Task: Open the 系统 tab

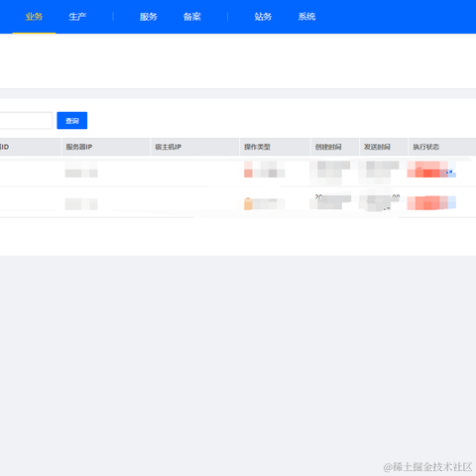Action: (x=306, y=17)
